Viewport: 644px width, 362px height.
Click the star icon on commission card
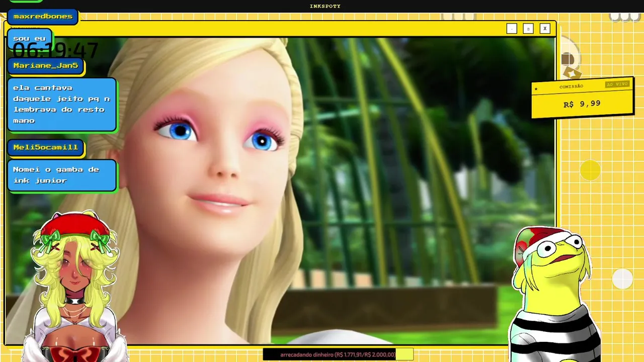[536, 89]
